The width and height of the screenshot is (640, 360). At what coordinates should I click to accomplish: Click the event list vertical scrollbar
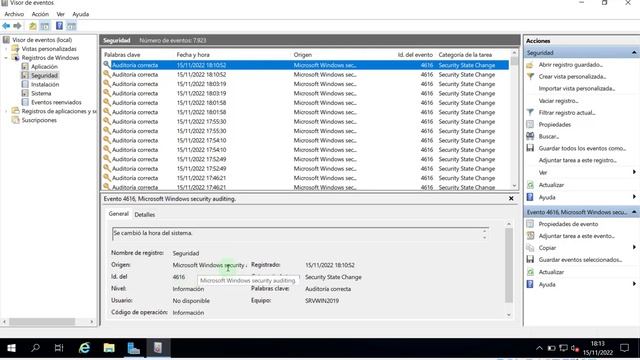(514, 119)
